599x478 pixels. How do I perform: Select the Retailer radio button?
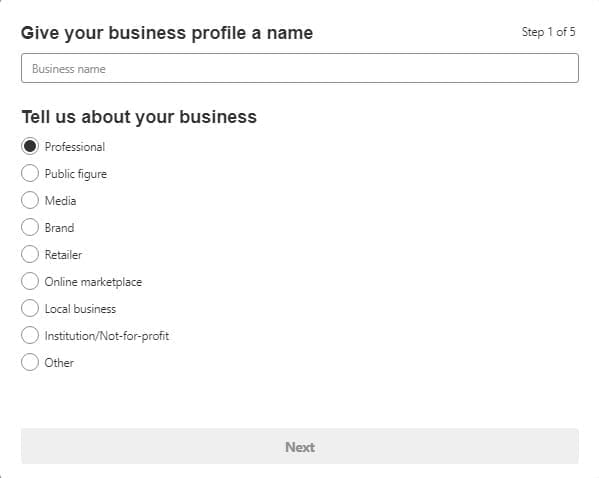(30, 254)
